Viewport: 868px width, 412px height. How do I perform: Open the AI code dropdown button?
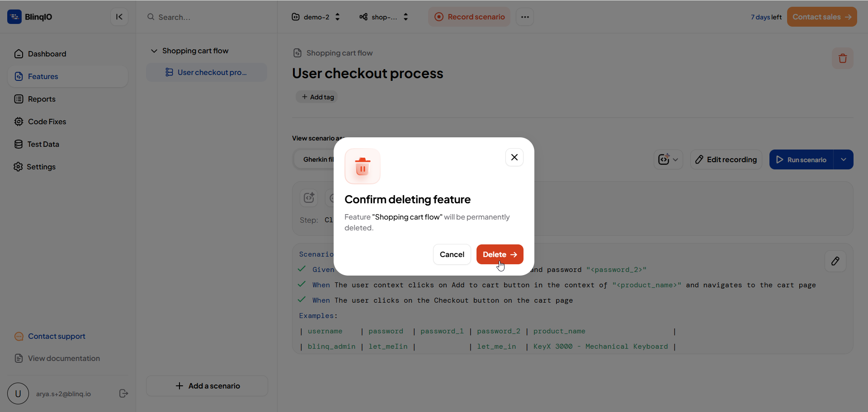click(668, 159)
